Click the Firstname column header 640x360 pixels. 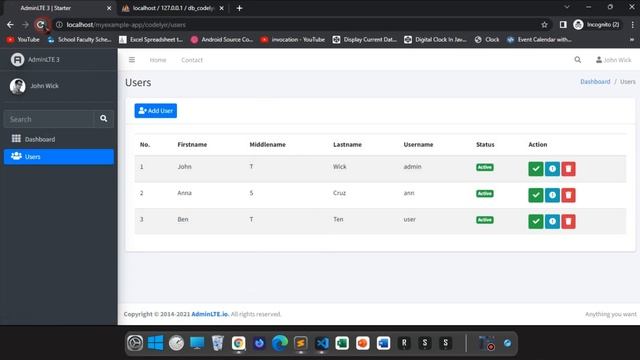click(x=192, y=144)
